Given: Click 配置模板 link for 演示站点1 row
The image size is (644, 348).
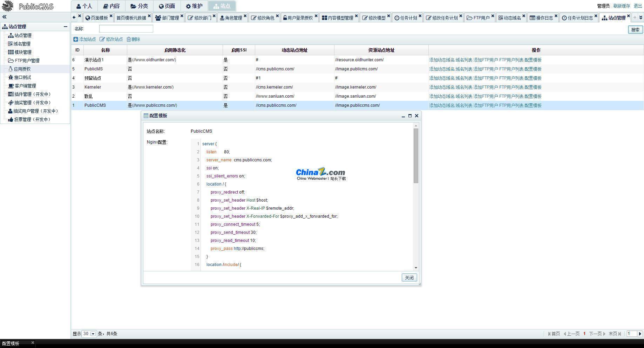Looking at the screenshot, I should [533, 60].
